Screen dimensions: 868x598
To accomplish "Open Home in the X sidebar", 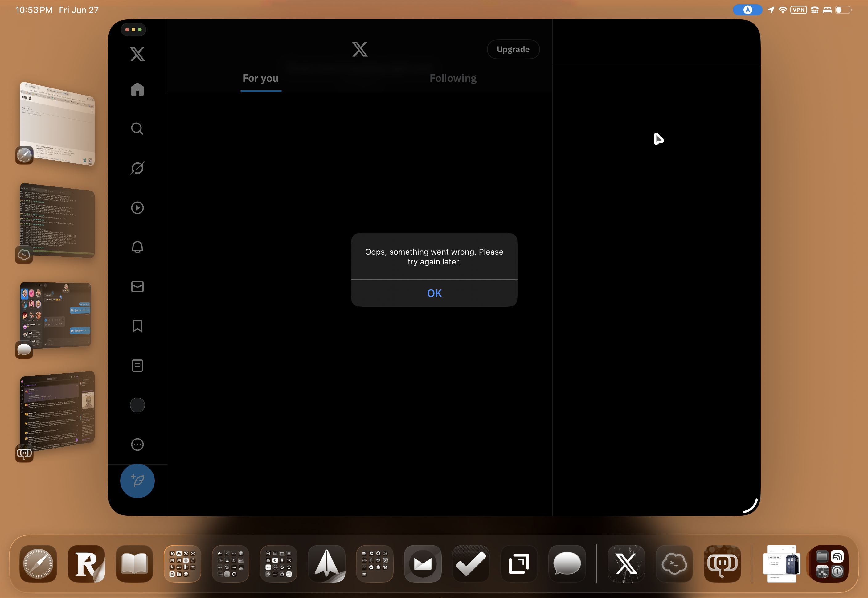I will pyautogui.click(x=137, y=89).
